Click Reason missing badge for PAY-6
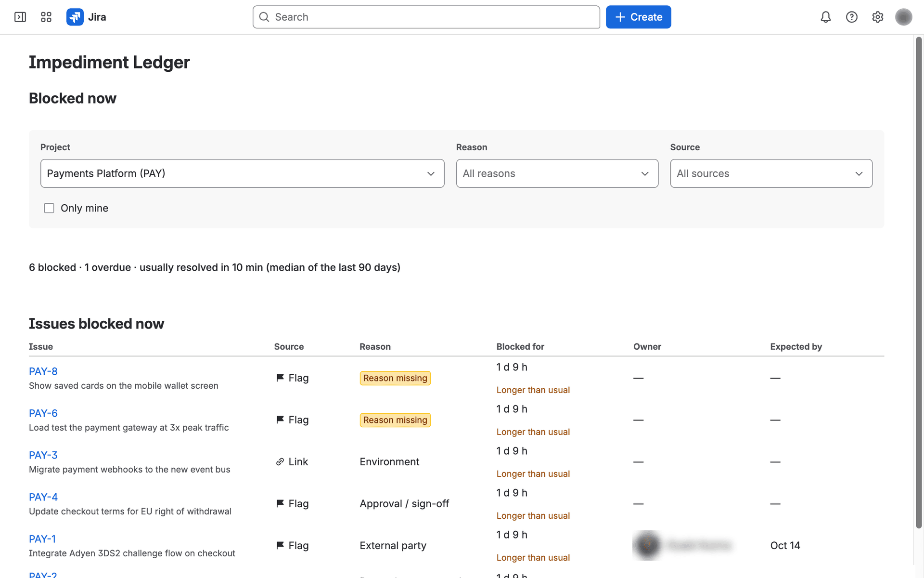This screenshot has width=924, height=578. [x=395, y=420]
